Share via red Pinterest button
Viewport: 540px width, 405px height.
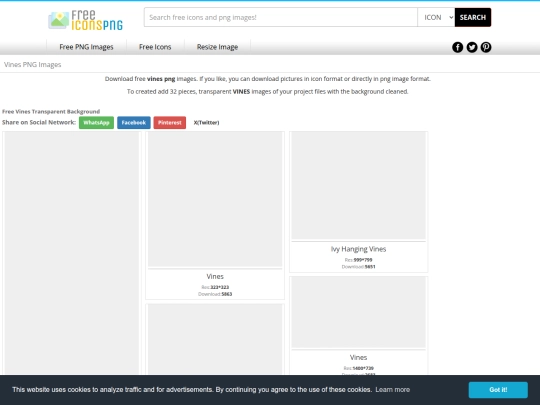(x=170, y=123)
